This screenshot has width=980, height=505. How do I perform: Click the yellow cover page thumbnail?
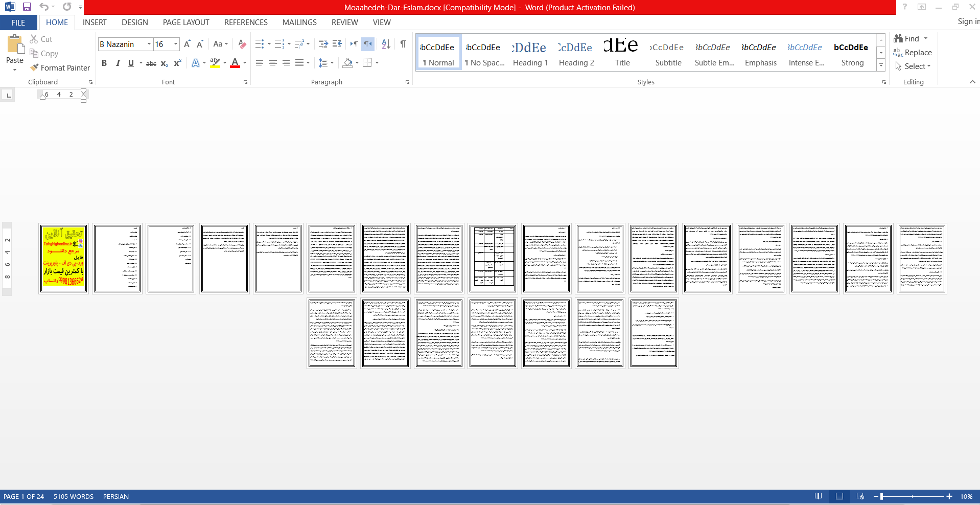(63, 259)
